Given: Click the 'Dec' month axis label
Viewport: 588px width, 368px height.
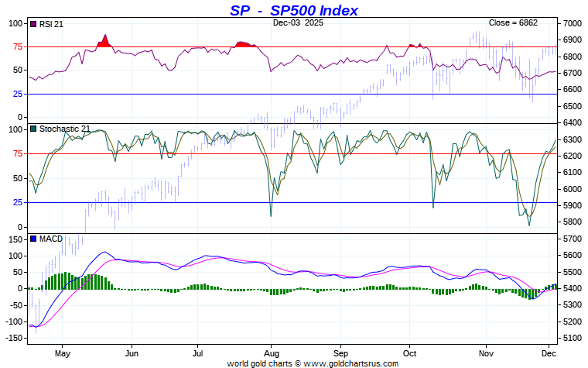Looking at the screenshot, I should 549,353.
